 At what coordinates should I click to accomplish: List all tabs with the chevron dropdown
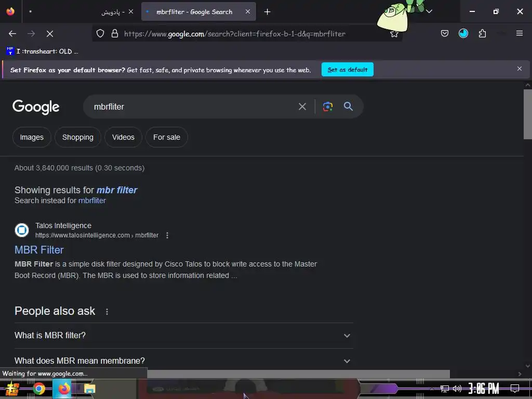429,11
